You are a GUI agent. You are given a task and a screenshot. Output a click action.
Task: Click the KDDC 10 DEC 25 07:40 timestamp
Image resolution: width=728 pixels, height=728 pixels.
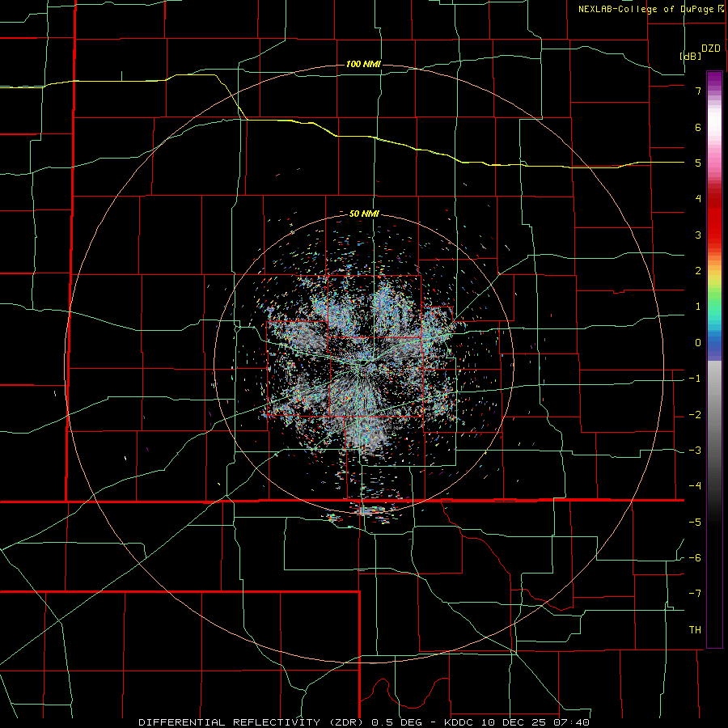tap(517, 722)
